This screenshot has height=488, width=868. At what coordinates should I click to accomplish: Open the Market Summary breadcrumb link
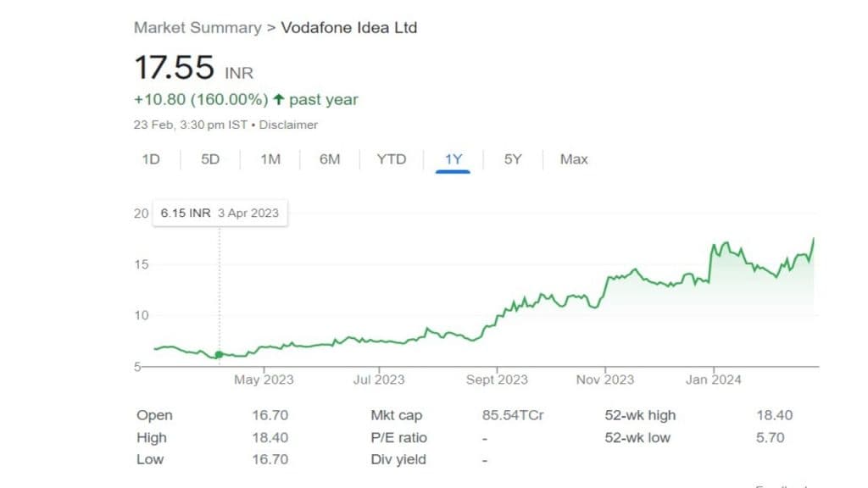(x=198, y=28)
